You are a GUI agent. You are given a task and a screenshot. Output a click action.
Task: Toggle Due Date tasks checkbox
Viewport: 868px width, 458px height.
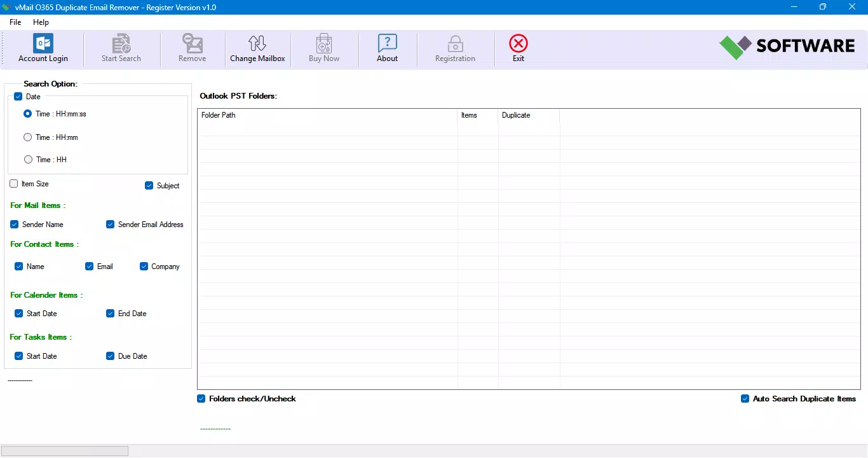click(111, 356)
